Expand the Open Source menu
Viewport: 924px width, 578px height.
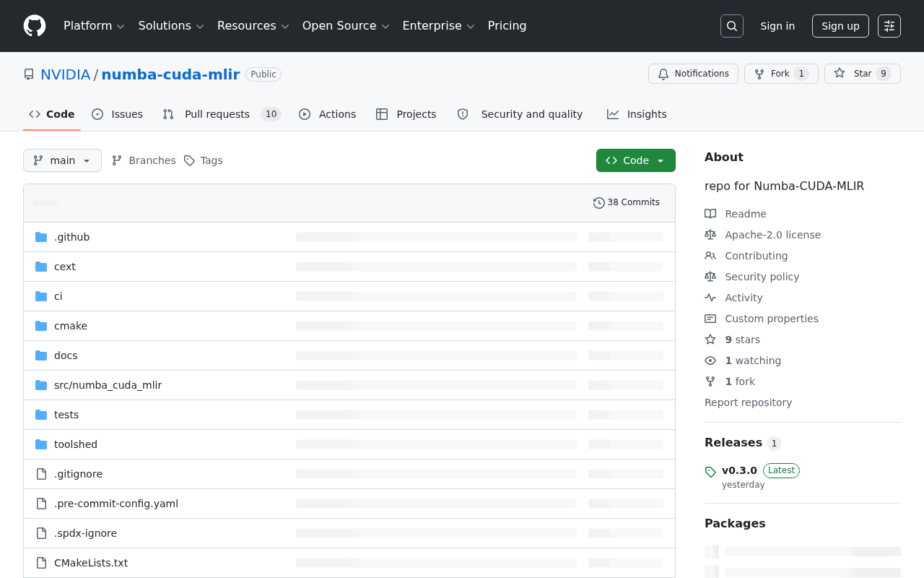[x=346, y=26]
